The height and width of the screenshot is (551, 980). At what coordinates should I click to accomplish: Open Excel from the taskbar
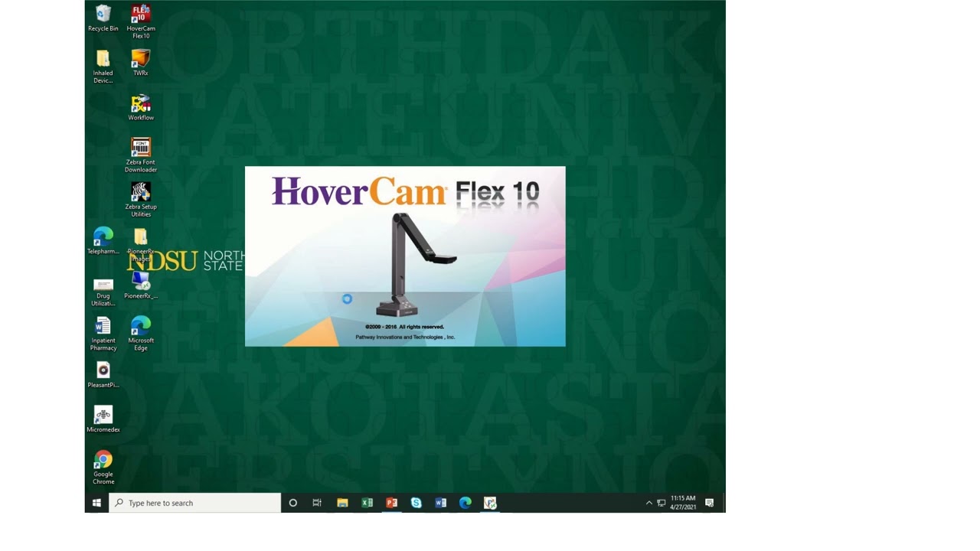point(367,503)
